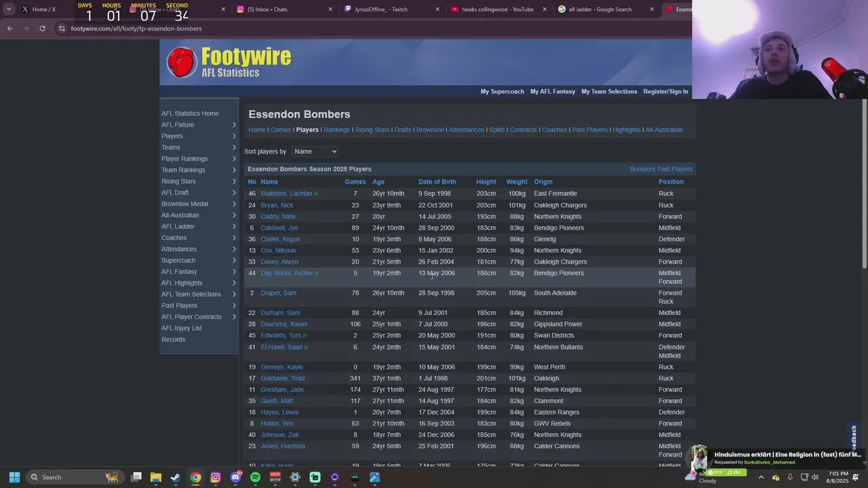
Task: Click the Task View taskbar icon
Action: [x=136, y=477]
